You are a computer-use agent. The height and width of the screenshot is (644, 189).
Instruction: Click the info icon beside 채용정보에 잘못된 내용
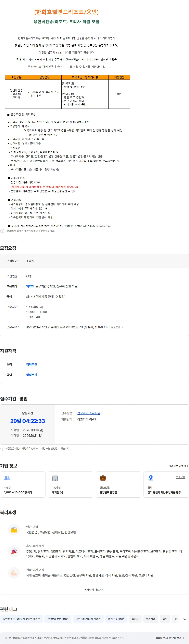tap(2, 231)
